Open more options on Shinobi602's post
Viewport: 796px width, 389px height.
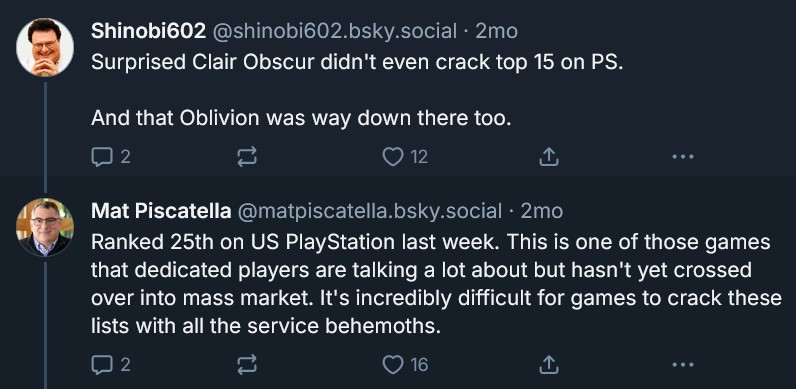pos(682,157)
